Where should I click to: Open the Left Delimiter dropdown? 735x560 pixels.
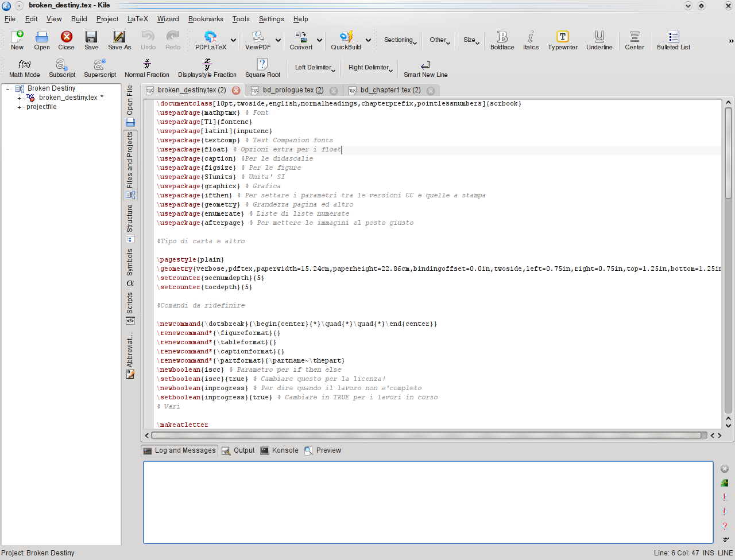pyautogui.click(x=315, y=68)
